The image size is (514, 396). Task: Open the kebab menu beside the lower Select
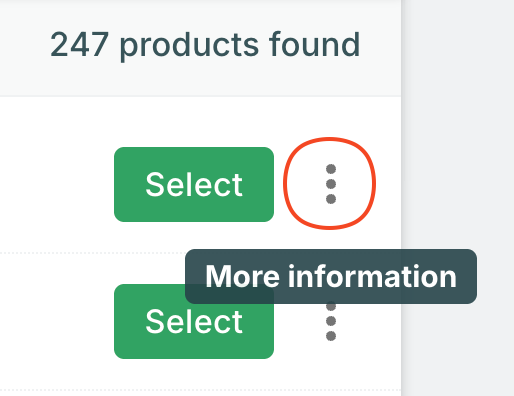[330, 321]
